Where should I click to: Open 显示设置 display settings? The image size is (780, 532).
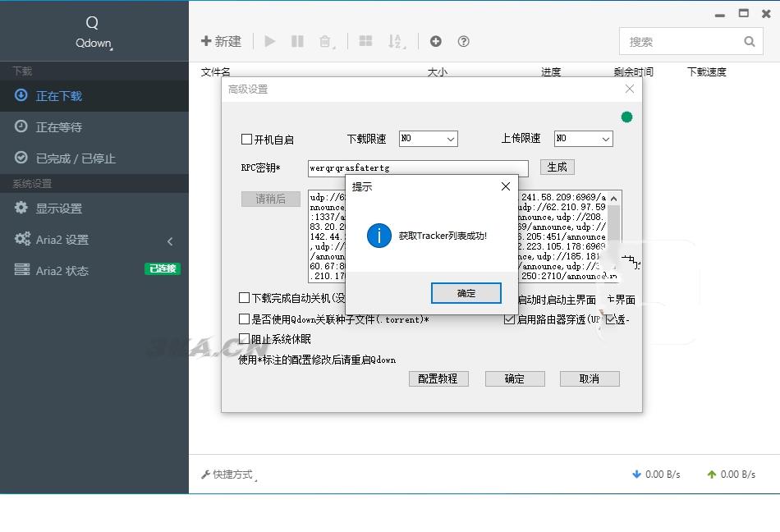94,208
